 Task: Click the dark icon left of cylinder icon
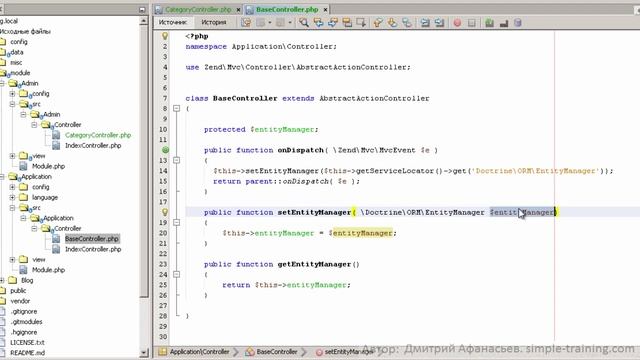pos(504,23)
